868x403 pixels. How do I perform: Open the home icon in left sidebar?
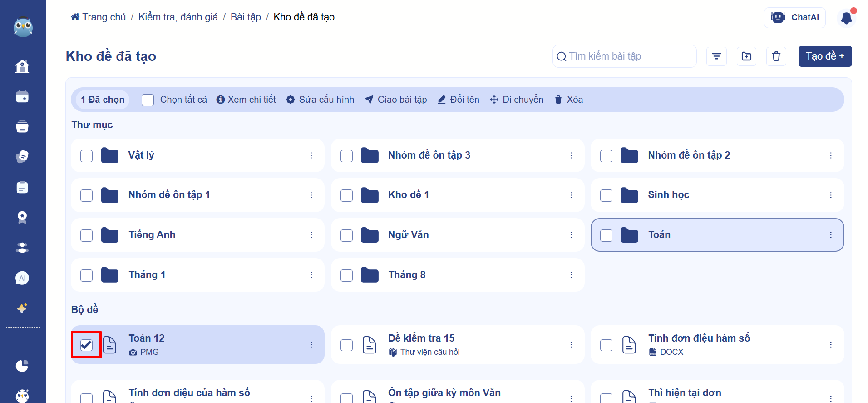(x=22, y=67)
